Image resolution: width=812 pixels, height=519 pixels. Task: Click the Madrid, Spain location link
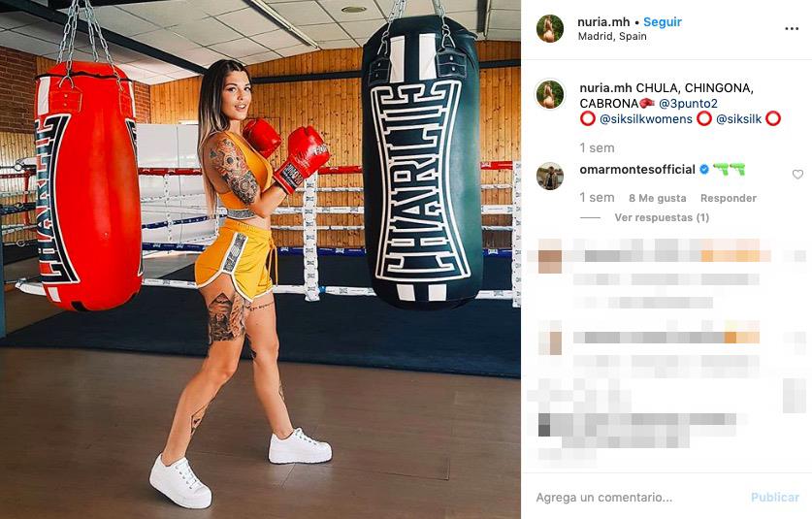point(612,36)
